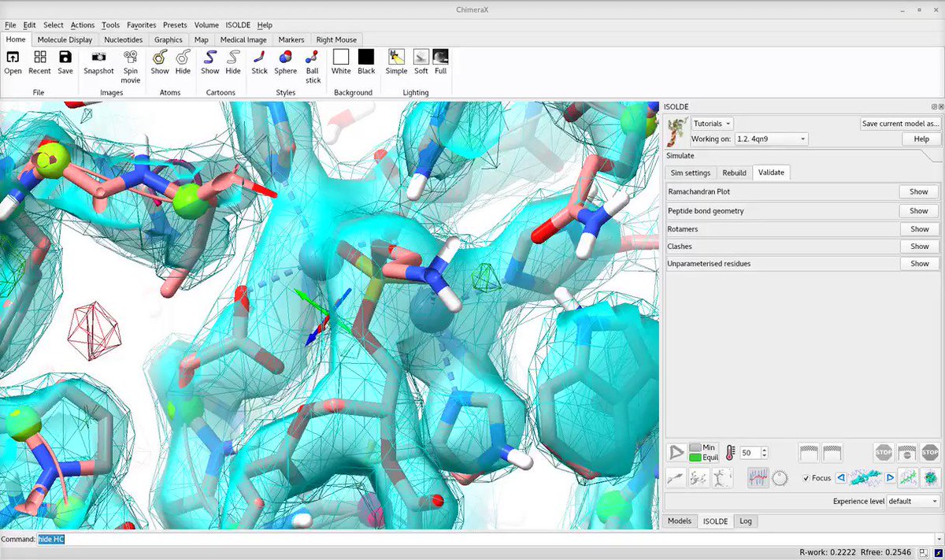Open the Recent files icon
Image resolution: width=945 pixels, height=560 pixels.
pyautogui.click(x=39, y=57)
